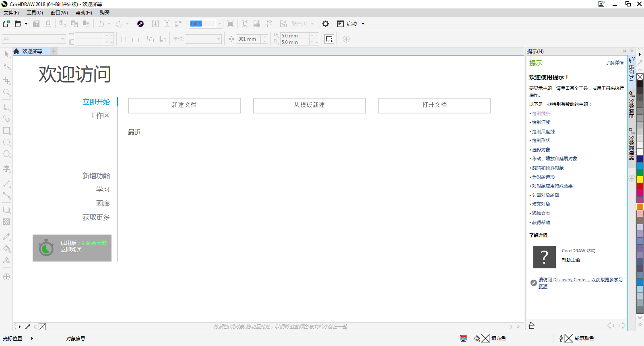Pick the yellow swatch in palette
The width and height of the screenshot is (644, 346).
[640, 179]
